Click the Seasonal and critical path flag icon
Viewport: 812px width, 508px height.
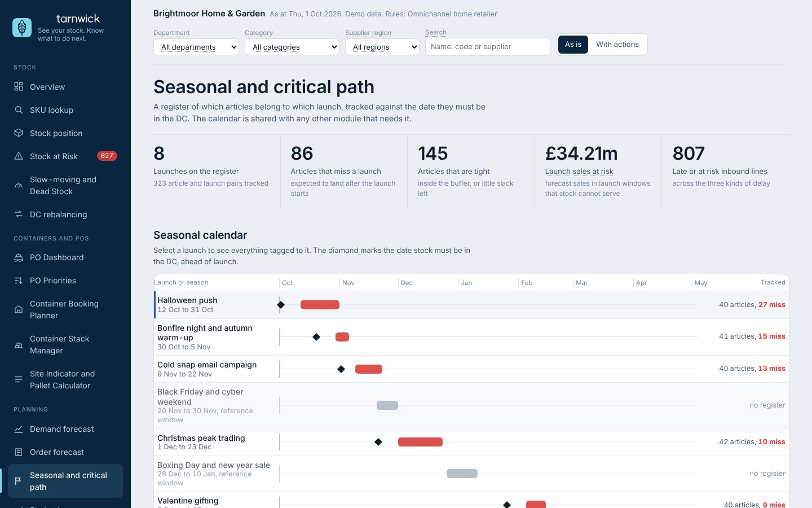[19, 481]
